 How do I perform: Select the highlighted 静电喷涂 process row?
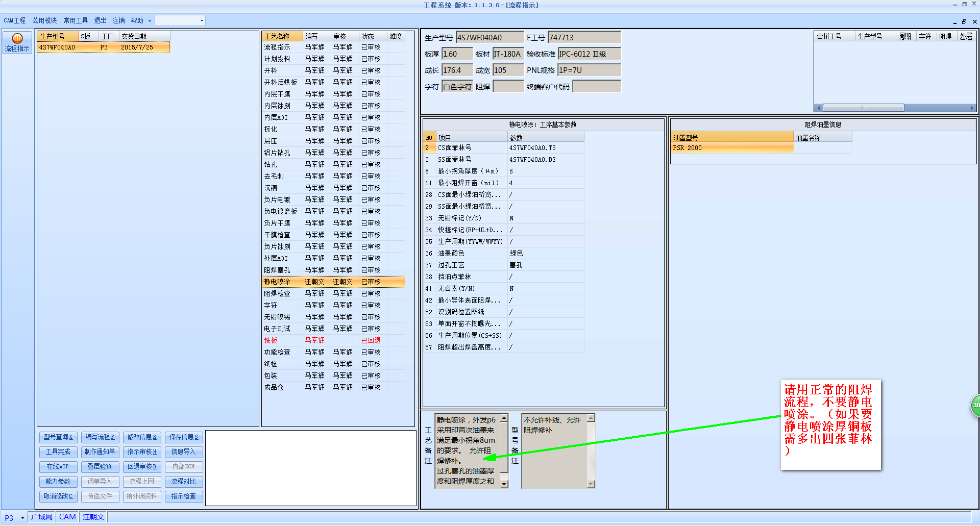pos(333,282)
